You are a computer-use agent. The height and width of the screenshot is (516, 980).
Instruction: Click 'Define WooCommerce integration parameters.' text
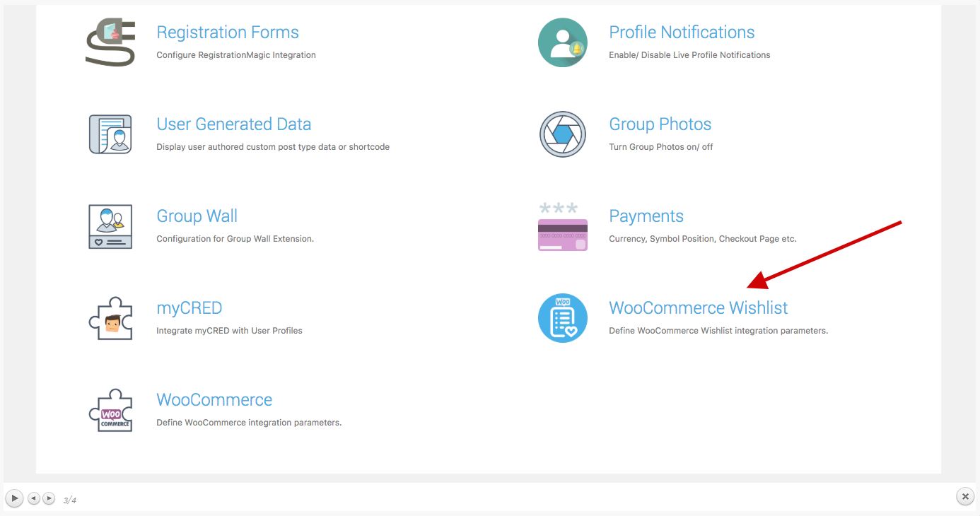[x=249, y=423]
